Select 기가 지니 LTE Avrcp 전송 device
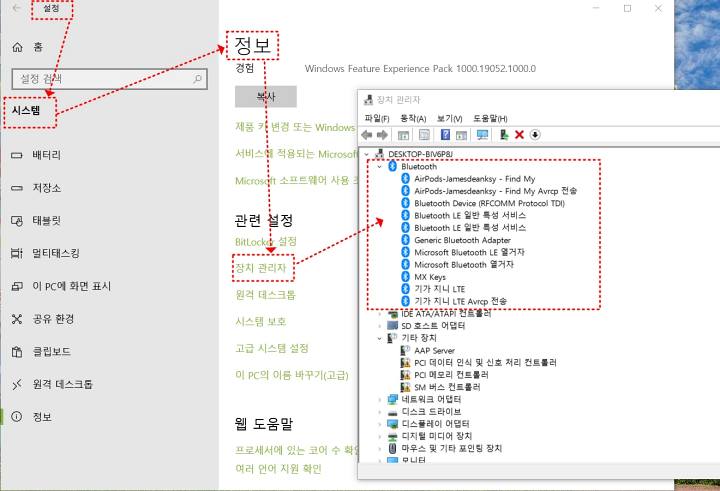The height and width of the screenshot is (491, 720). (461, 302)
